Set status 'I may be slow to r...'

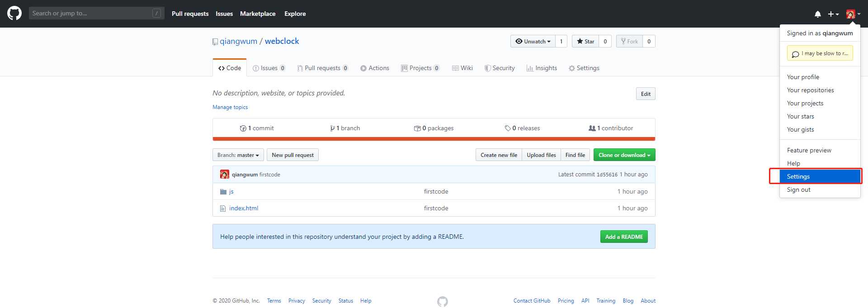click(x=820, y=53)
